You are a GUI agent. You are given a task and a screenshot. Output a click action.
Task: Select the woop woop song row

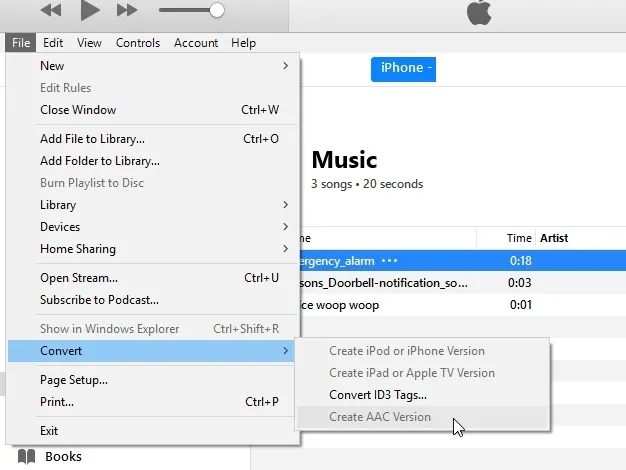pyautogui.click(x=463, y=305)
